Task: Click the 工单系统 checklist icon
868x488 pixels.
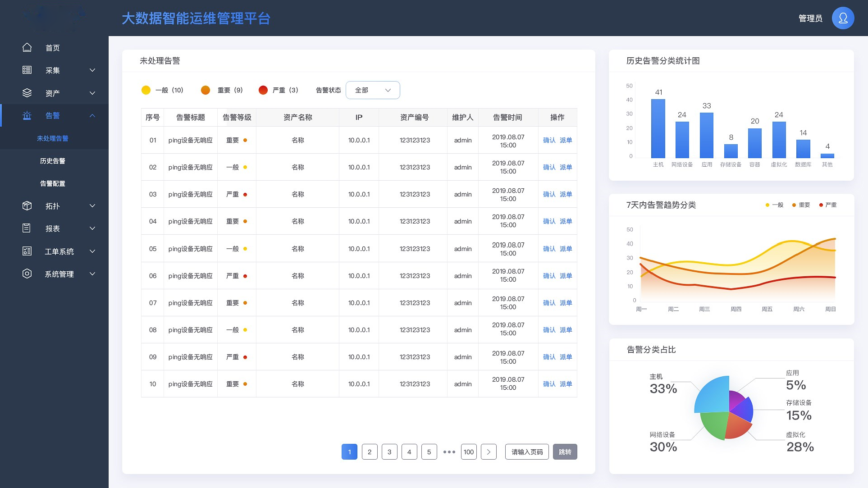Action: (27, 251)
